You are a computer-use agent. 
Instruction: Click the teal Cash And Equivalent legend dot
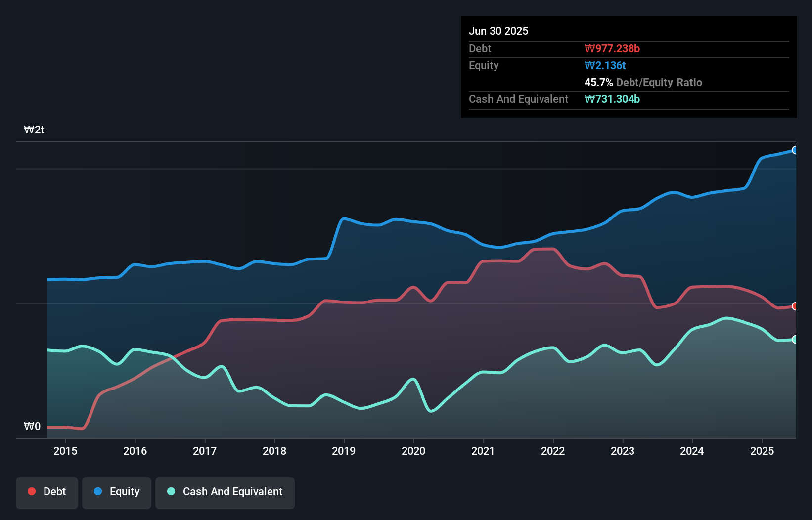click(x=171, y=491)
